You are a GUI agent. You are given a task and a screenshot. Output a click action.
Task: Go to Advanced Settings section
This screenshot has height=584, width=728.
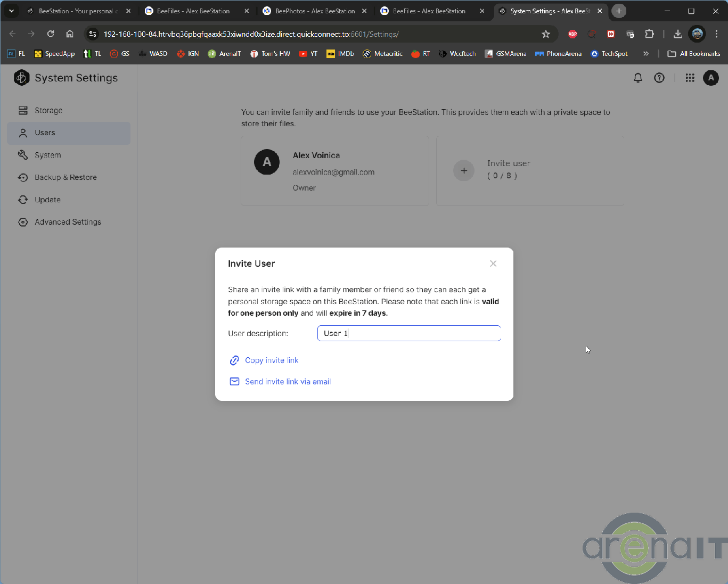[68, 222]
